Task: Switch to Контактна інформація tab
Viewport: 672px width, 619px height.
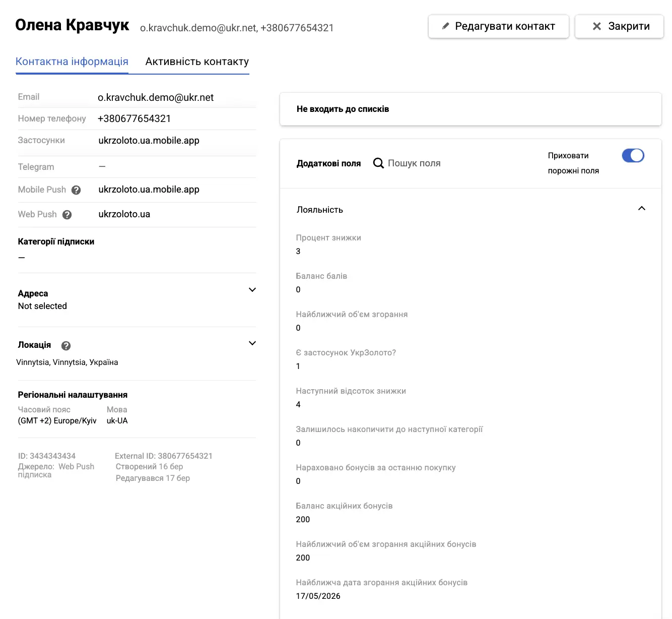Action: tap(72, 61)
